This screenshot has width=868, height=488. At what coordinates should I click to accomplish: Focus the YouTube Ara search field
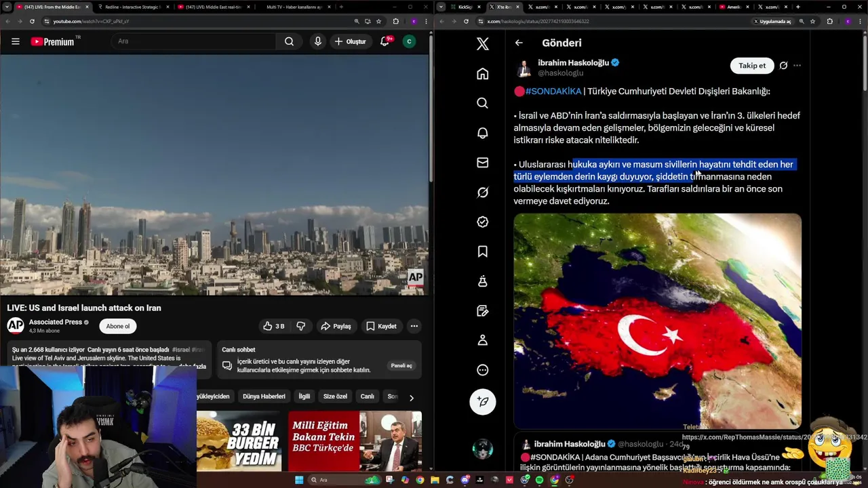(x=193, y=41)
